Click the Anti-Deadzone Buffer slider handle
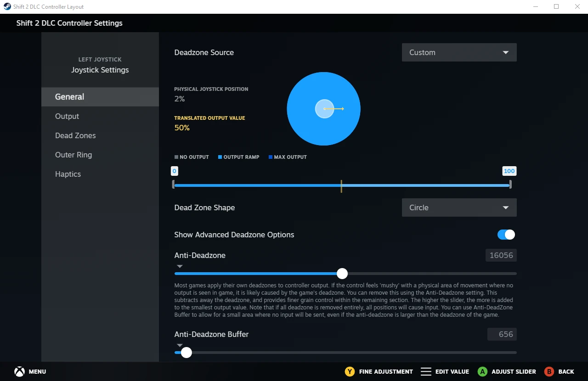 coord(186,353)
